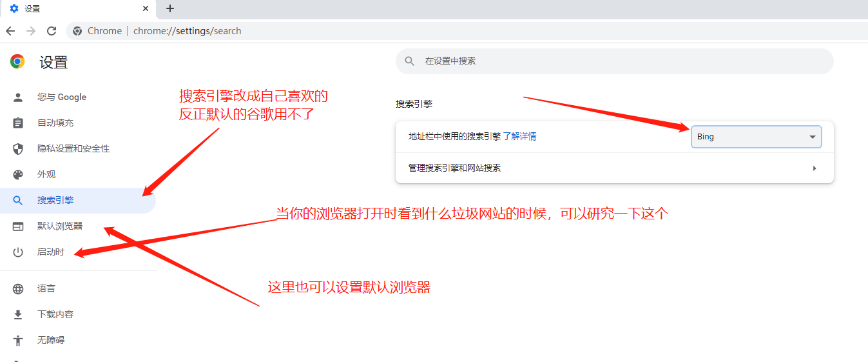The height and width of the screenshot is (362, 868).
Task: Click the 了解详情 link
Action: click(519, 137)
